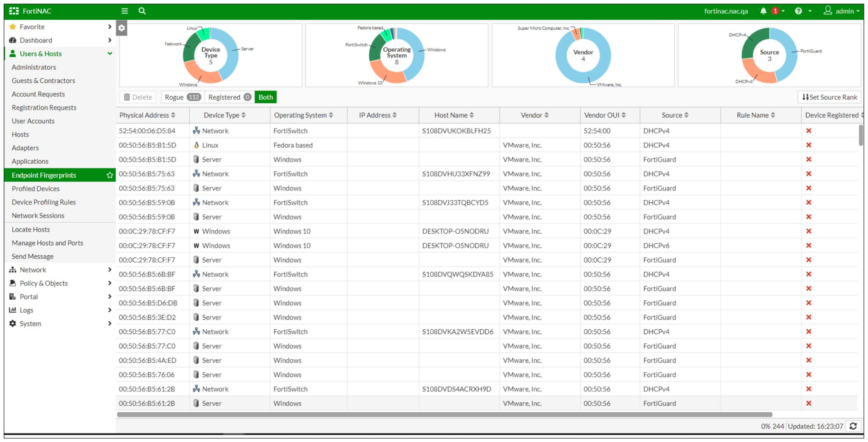Open the notifications bell icon
The width and height of the screenshot is (868, 442).
763,11
